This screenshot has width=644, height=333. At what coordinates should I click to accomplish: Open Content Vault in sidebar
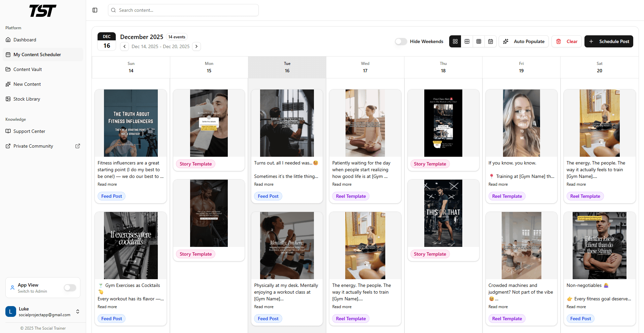[28, 69]
